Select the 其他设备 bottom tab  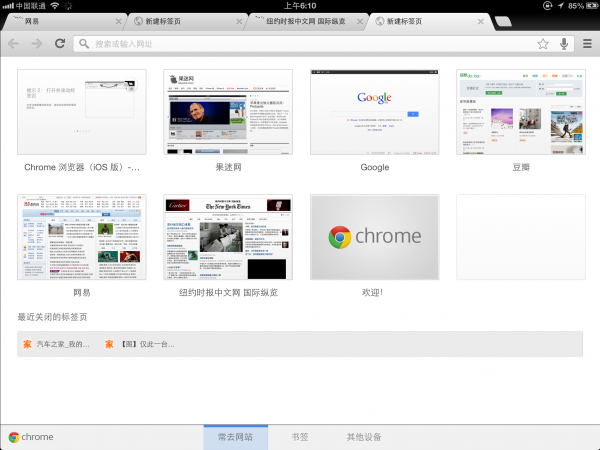364,437
